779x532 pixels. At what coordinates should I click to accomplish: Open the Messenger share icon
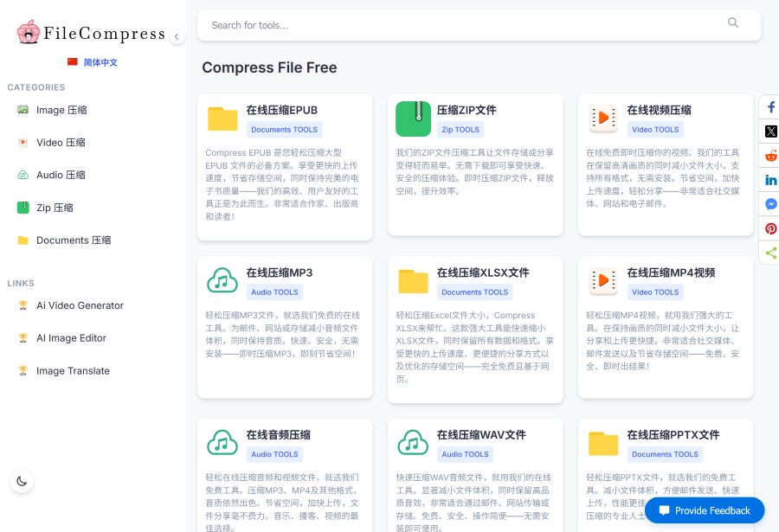[769, 203]
